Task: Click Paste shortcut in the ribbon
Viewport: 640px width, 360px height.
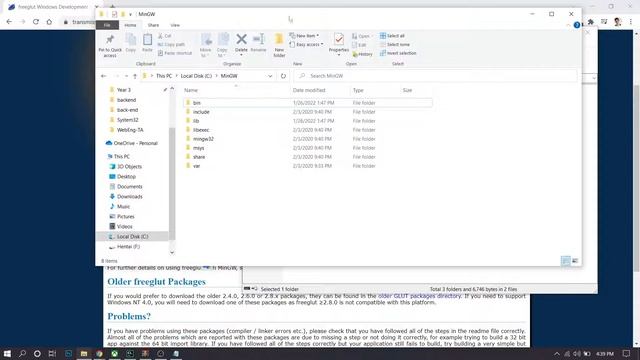Action: tap(175, 53)
